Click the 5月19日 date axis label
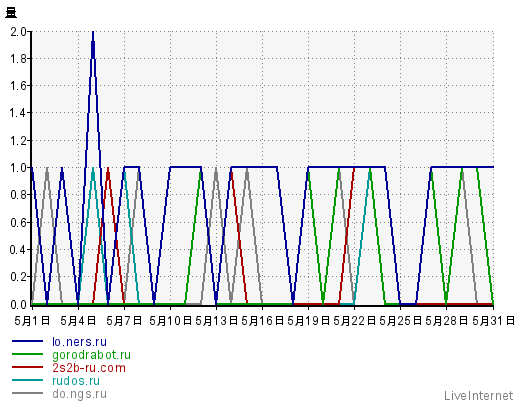This screenshot has width=520, height=405. pos(308,320)
